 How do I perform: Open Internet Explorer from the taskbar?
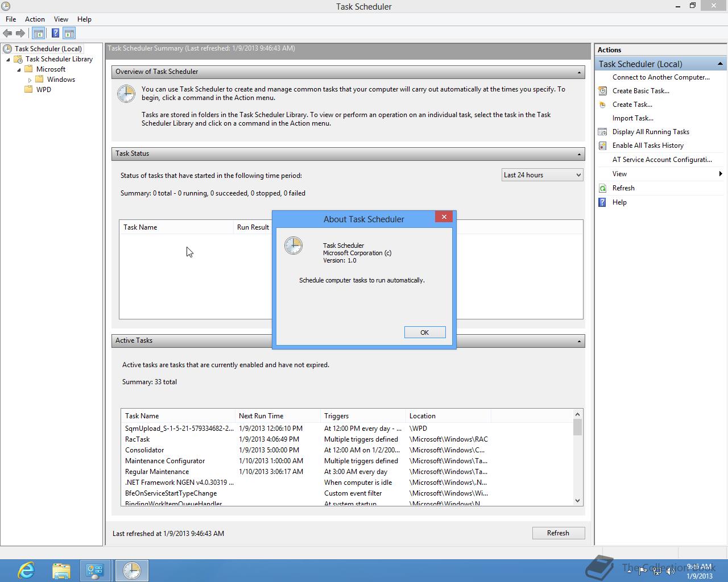26,571
